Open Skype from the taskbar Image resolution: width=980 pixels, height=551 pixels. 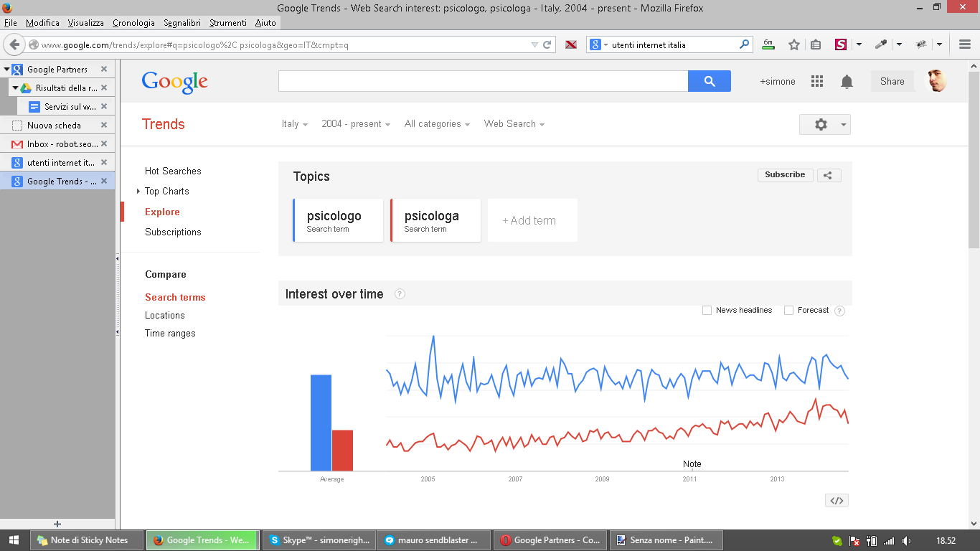click(x=318, y=540)
